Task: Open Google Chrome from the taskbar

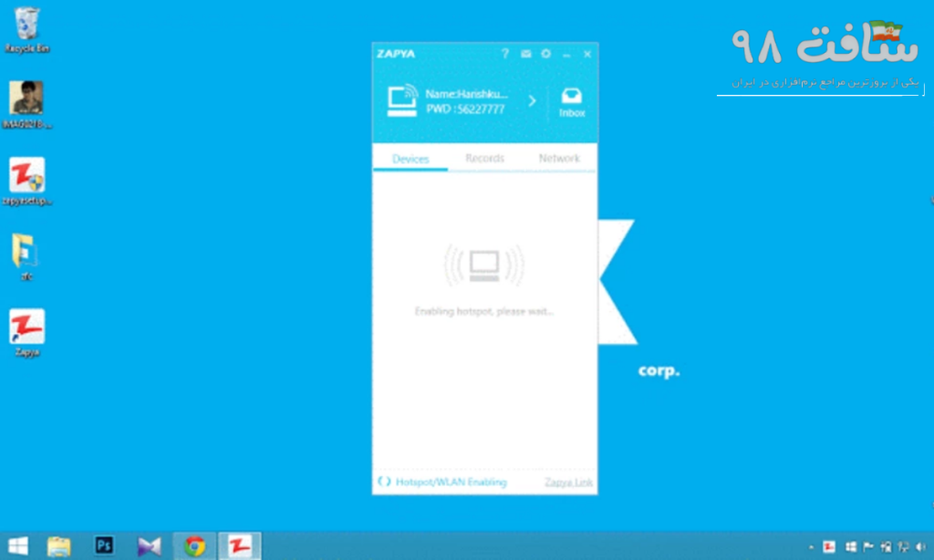Action: point(193,545)
